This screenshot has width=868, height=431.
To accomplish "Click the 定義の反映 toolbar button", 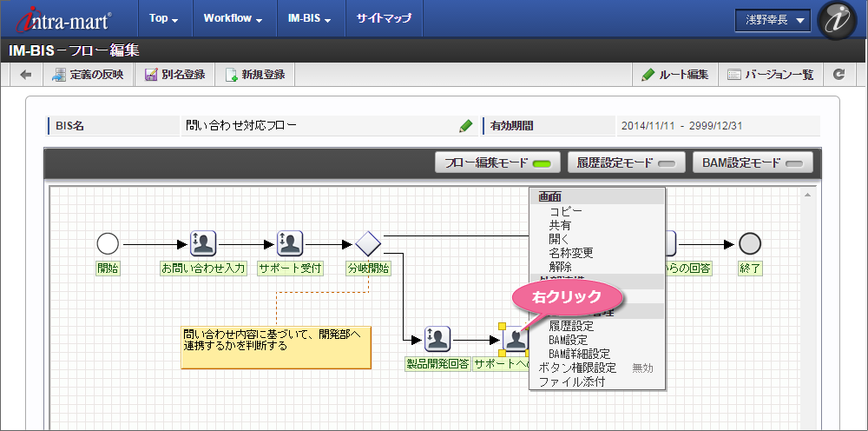I will point(88,74).
